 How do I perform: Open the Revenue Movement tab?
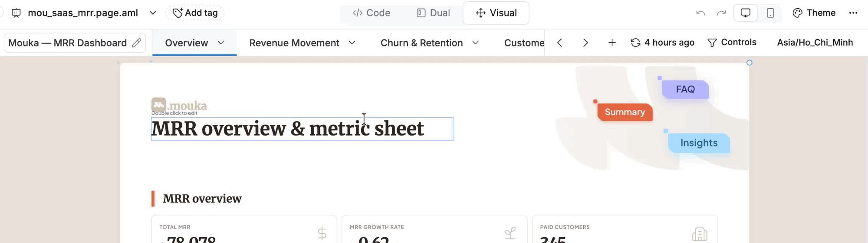pyautogui.click(x=294, y=43)
